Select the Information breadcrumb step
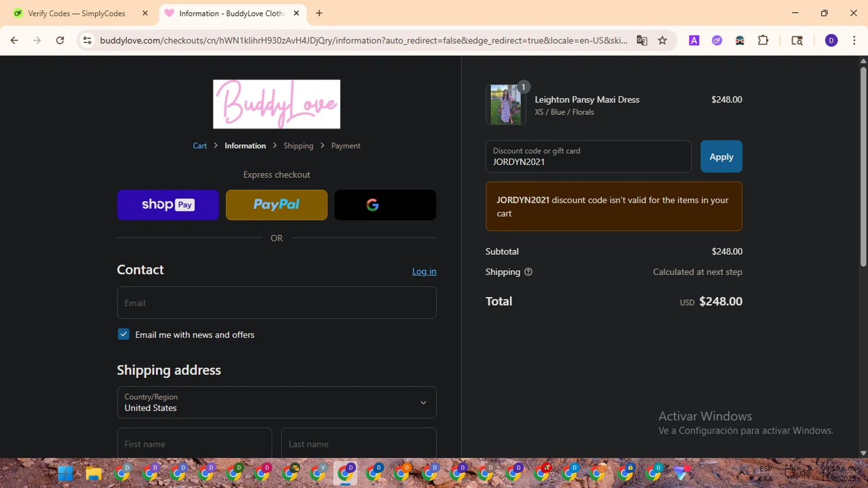The width and height of the screenshot is (868, 488). tap(245, 146)
